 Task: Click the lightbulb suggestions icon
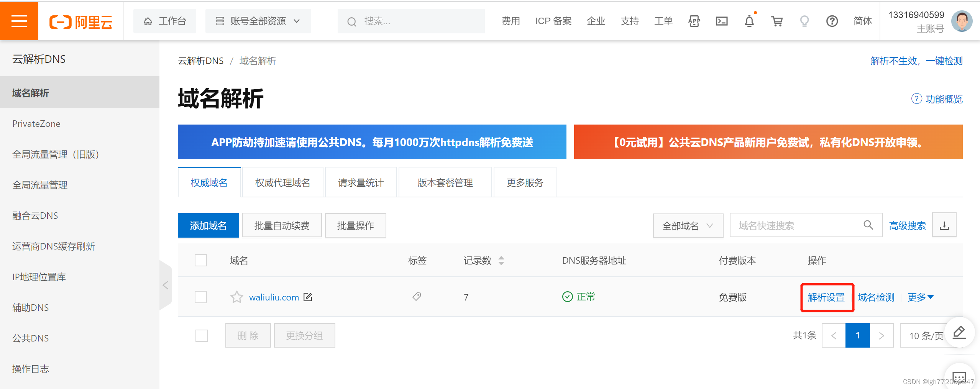click(804, 21)
